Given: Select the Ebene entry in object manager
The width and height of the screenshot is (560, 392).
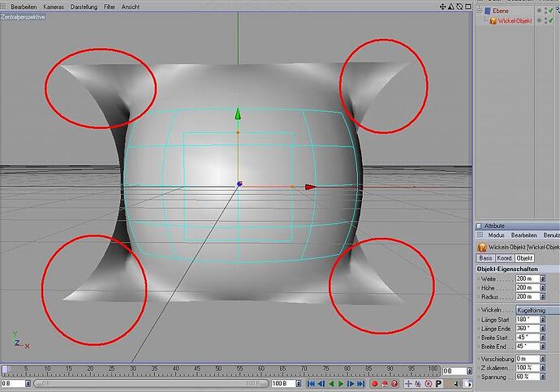Looking at the screenshot, I should (501, 11).
